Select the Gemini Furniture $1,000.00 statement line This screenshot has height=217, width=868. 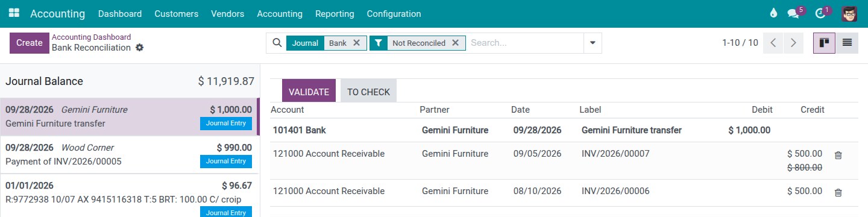pyautogui.click(x=129, y=117)
